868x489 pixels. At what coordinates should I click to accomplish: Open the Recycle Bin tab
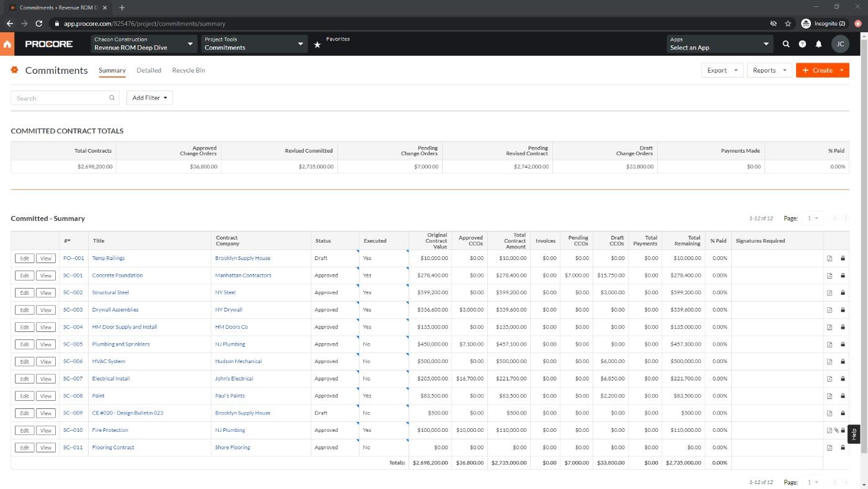pyautogui.click(x=188, y=70)
